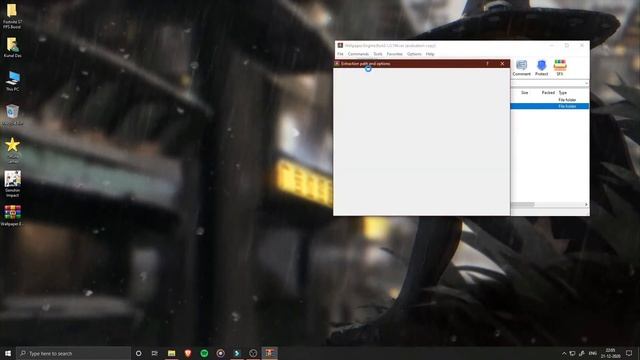Viewport: 640px width, 360px height.
Task: Open the Fortnite FPS Boost desktop folder
Action: pyautogui.click(x=12, y=16)
